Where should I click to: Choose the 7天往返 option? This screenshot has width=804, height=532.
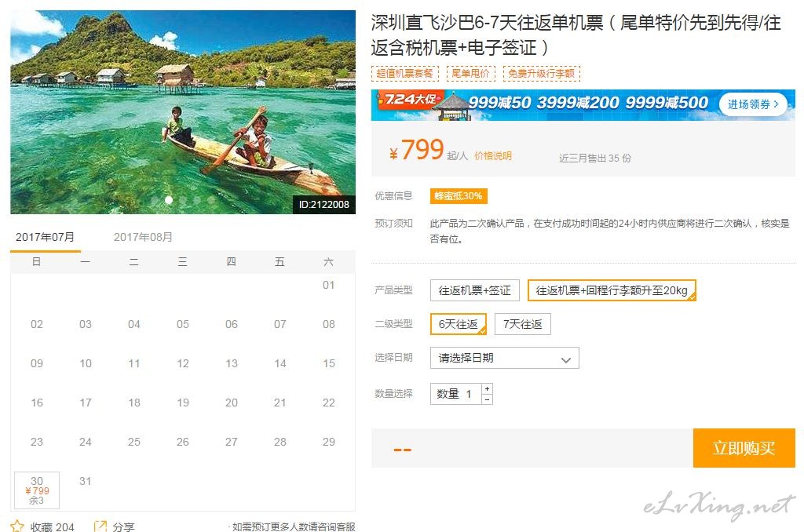coord(522,324)
